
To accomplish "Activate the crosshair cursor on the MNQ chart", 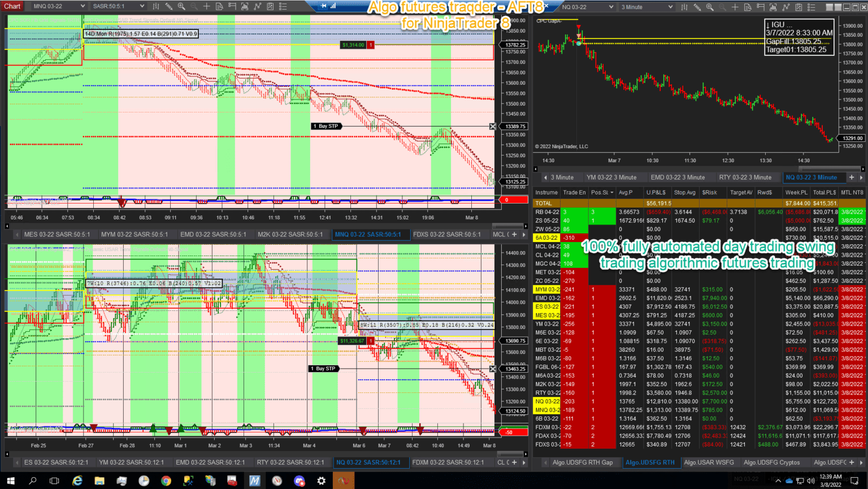I will 207,7.
